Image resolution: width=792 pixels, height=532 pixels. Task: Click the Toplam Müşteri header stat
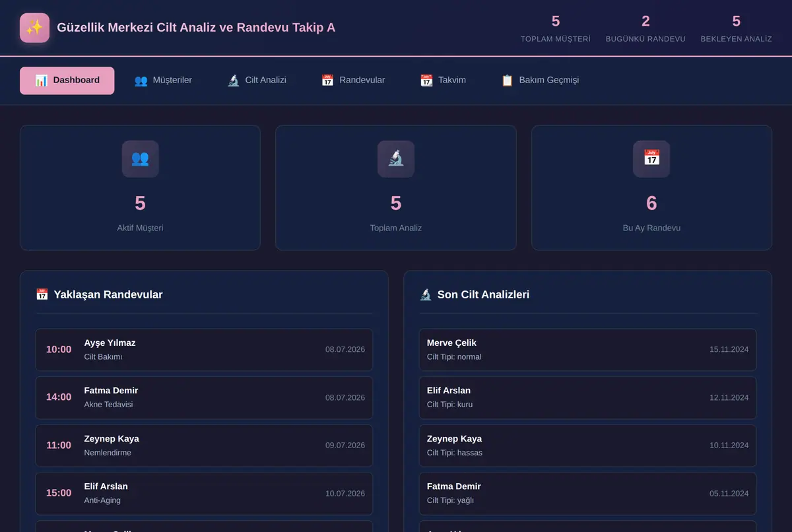click(x=556, y=29)
